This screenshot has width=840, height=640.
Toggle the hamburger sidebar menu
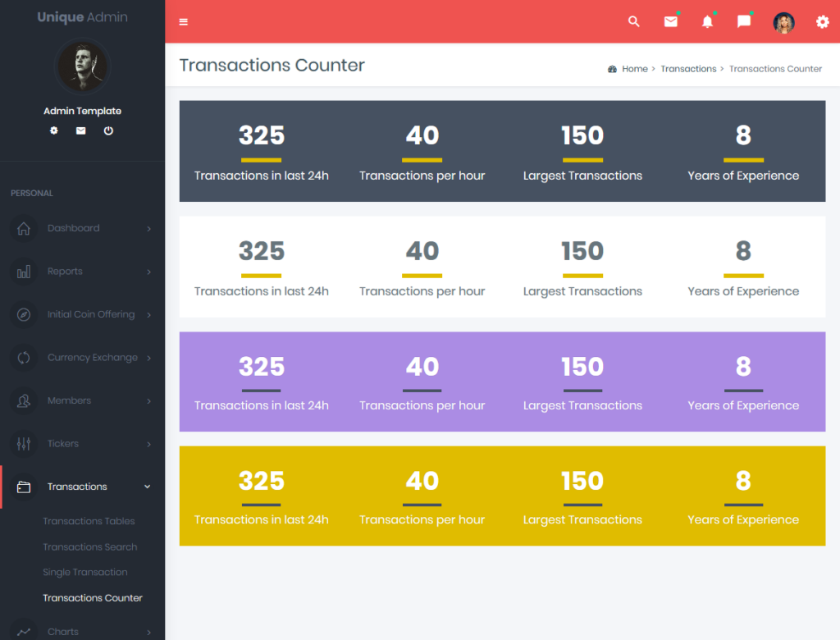[183, 22]
